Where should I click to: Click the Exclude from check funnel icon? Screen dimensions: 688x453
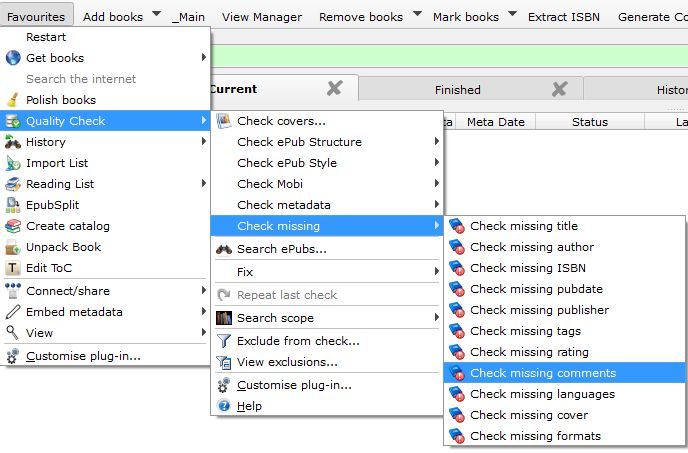click(224, 341)
